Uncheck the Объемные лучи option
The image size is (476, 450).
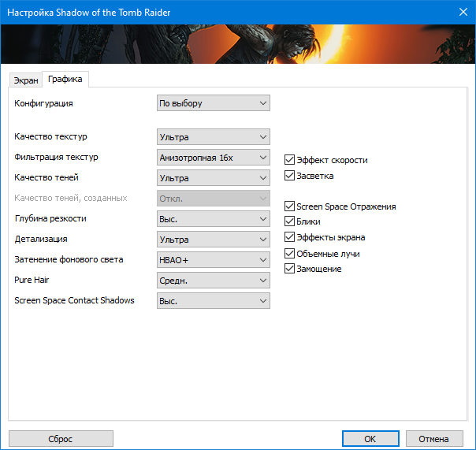coord(289,253)
